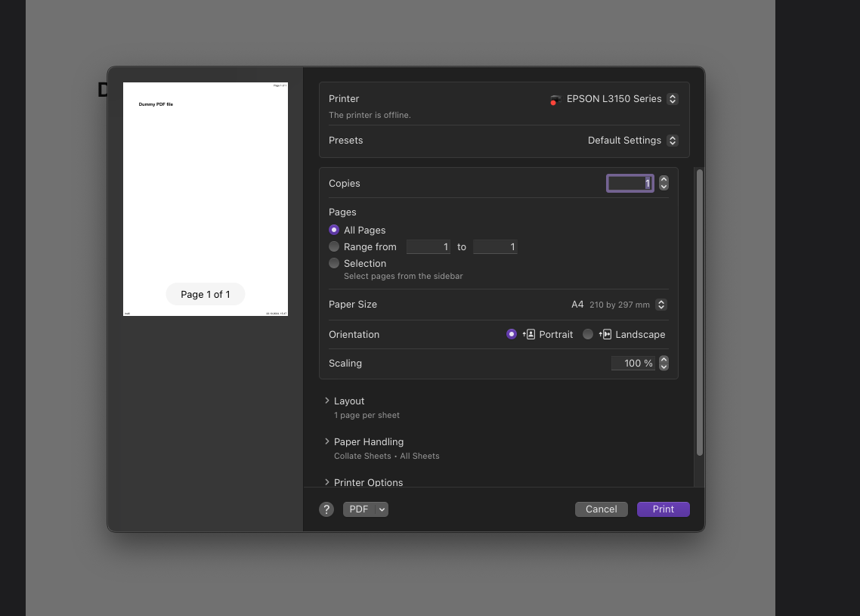Enable Landscape orientation radio button
Image resolution: width=860 pixels, height=616 pixels.
click(x=588, y=334)
